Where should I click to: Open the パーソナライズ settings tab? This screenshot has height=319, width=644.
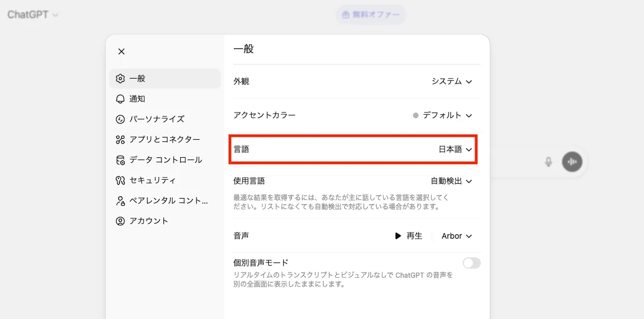[165, 119]
